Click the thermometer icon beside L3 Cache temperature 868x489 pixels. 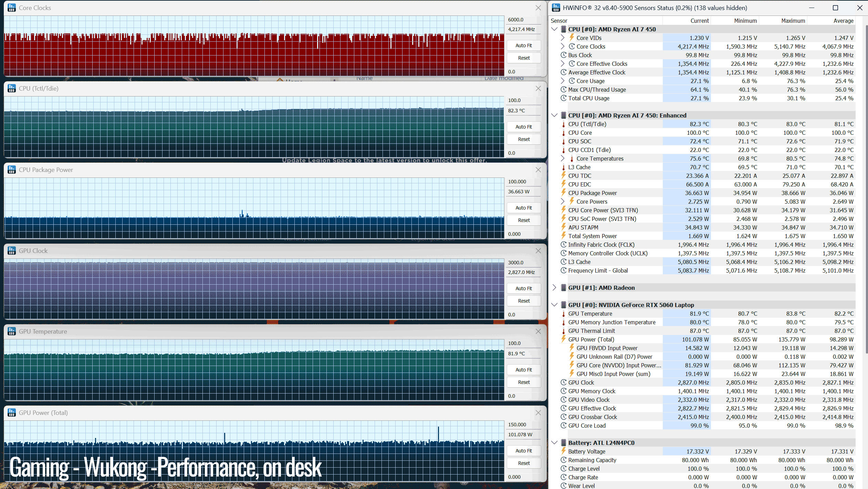coord(564,167)
